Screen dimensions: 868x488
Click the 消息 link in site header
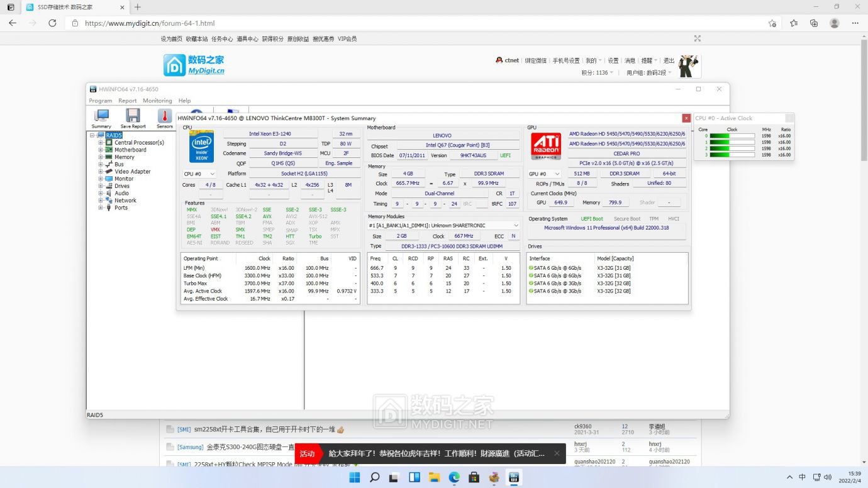630,60
